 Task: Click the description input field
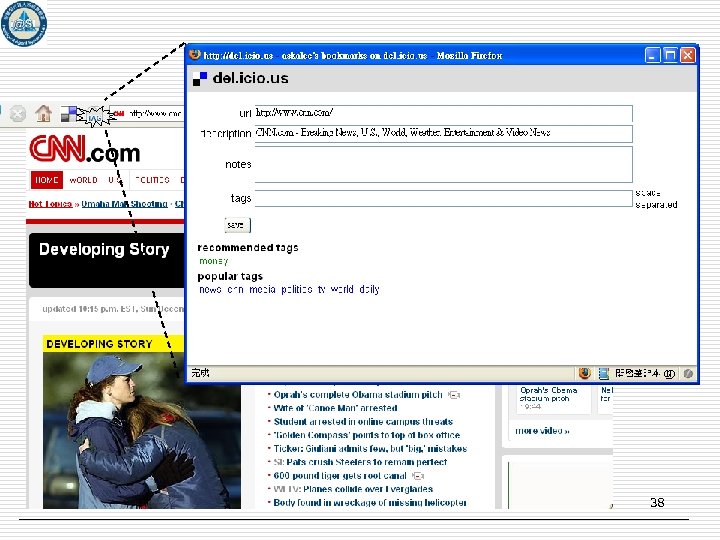(444, 134)
